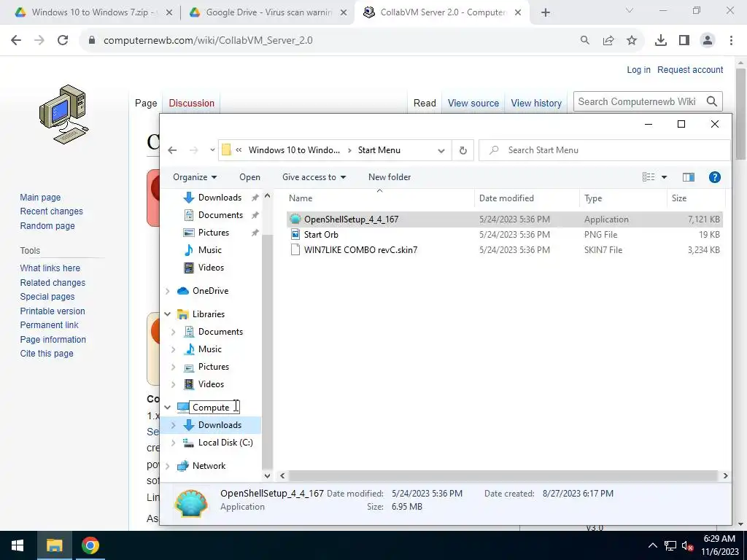
Task: Reload the page in Chrome
Action: pos(63,41)
